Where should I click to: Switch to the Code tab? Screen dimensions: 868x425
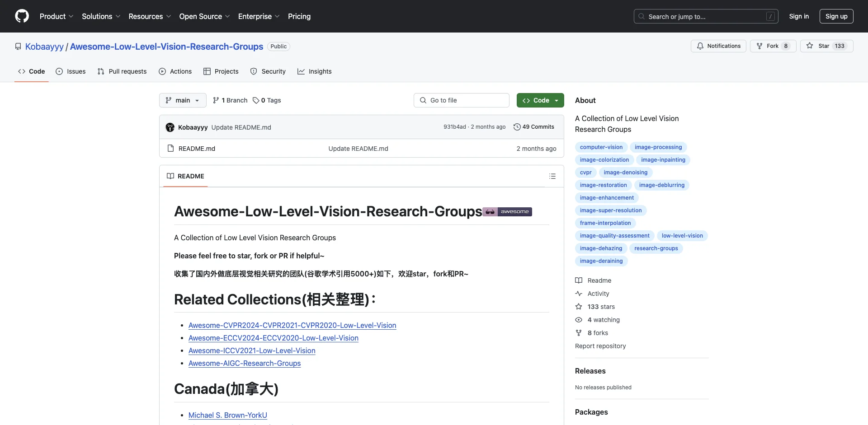coord(32,71)
